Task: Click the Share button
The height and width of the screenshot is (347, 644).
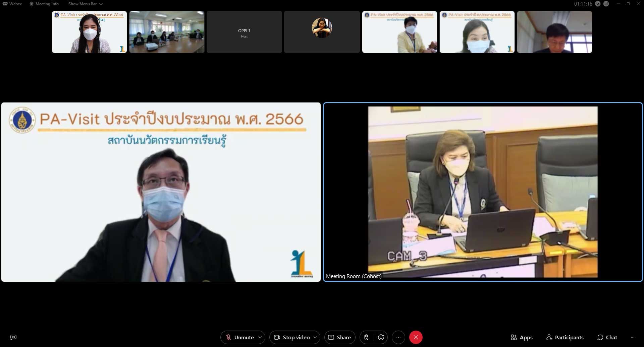Action: pos(339,337)
